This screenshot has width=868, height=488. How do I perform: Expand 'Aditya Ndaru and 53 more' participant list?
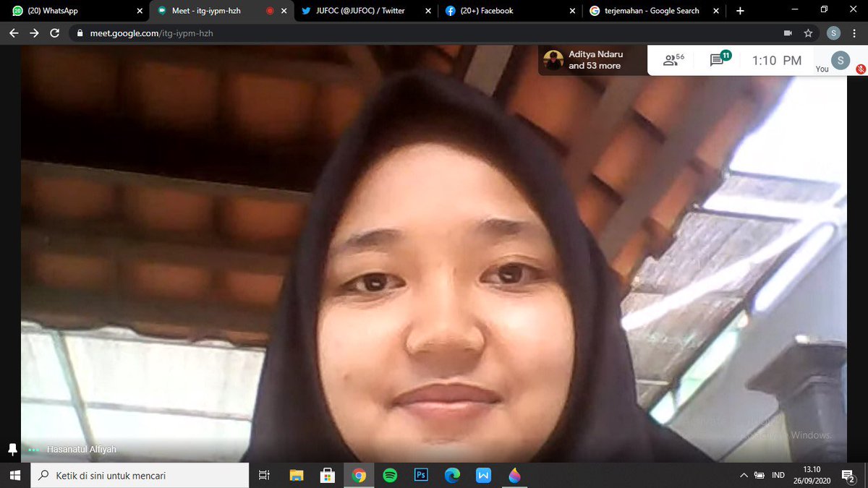pyautogui.click(x=593, y=60)
